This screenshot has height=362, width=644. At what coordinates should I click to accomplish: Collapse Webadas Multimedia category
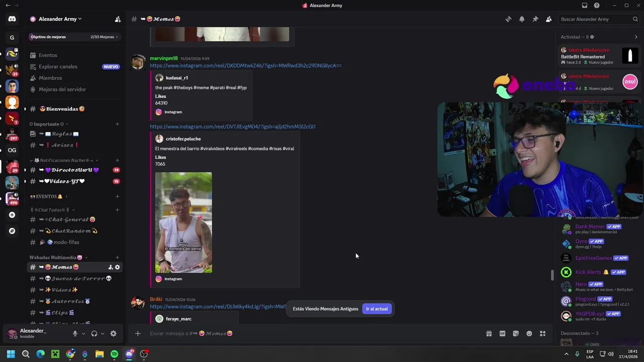pos(58,258)
